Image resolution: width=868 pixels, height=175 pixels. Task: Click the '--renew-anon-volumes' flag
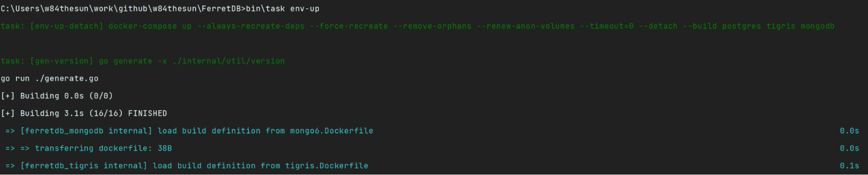[525, 26]
